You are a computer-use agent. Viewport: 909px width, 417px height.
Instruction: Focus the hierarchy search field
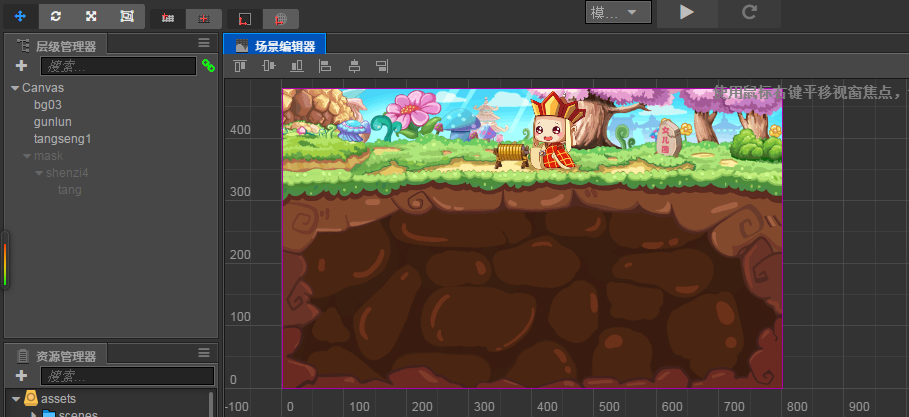click(118, 66)
